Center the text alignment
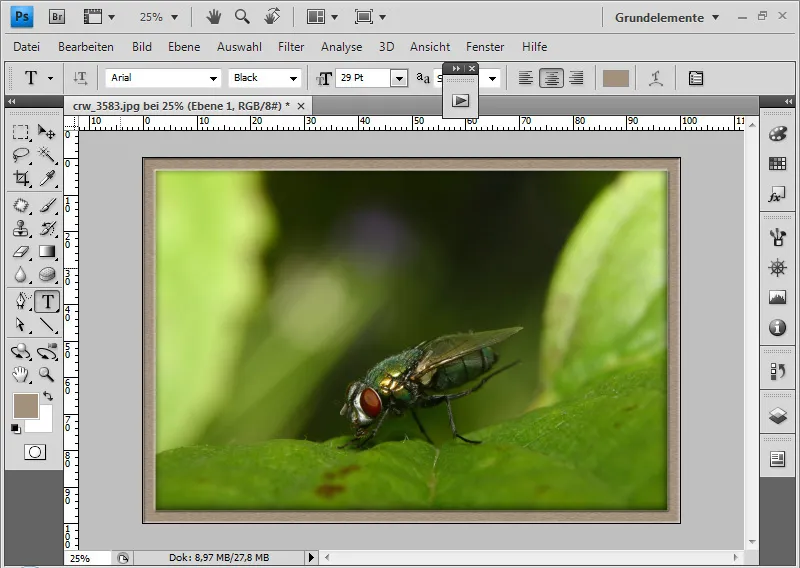The width and height of the screenshot is (800, 568). [552, 78]
